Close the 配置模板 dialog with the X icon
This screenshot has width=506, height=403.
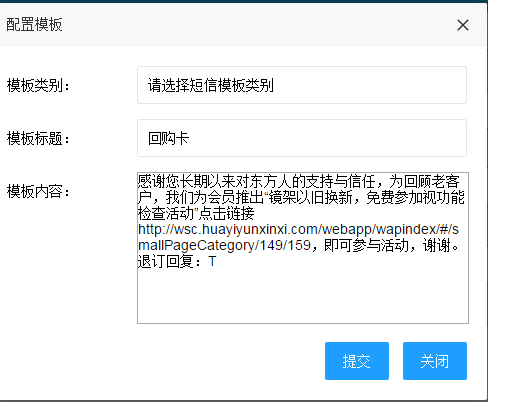click(x=463, y=25)
